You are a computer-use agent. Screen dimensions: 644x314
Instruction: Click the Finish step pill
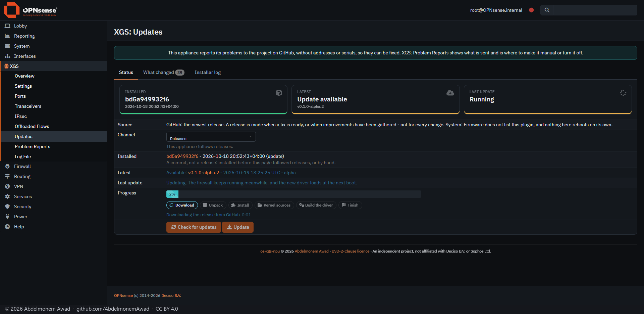point(350,205)
